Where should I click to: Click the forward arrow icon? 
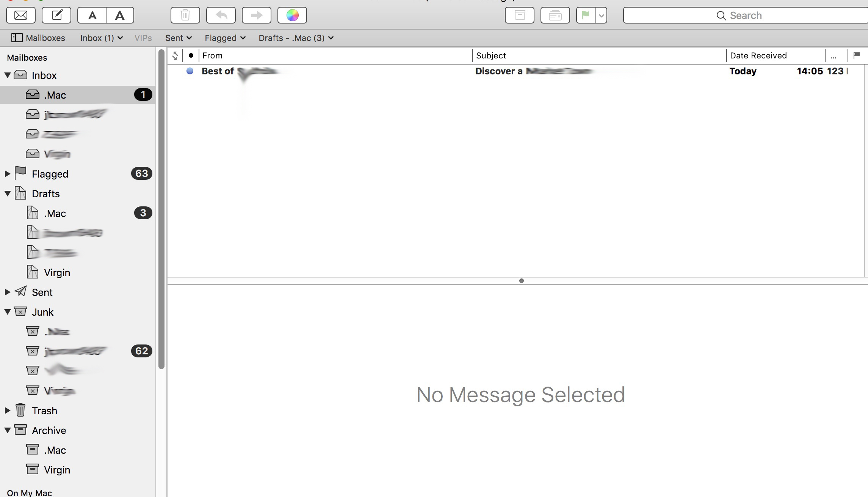tap(257, 16)
